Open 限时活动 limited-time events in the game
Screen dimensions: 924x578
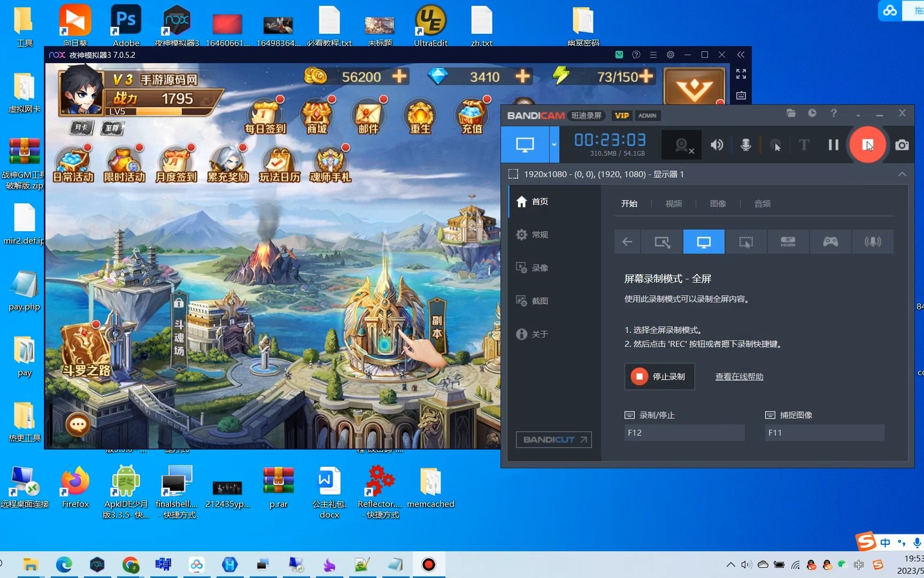click(125, 164)
